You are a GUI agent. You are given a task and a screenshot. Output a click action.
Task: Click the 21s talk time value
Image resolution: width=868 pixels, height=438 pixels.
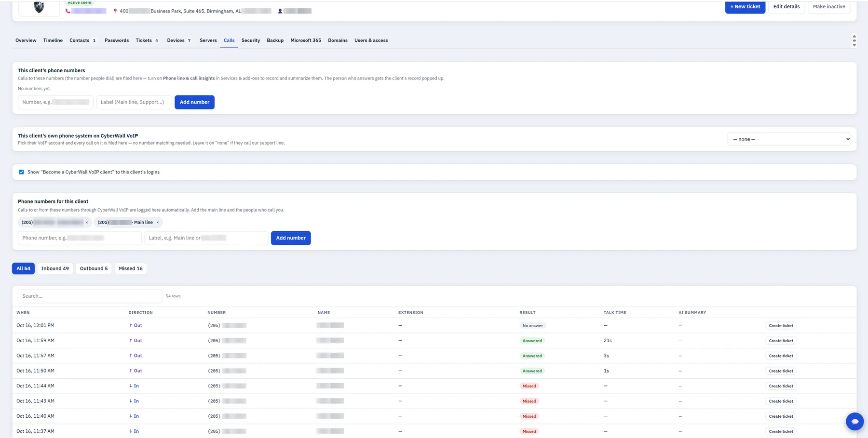[608, 341]
